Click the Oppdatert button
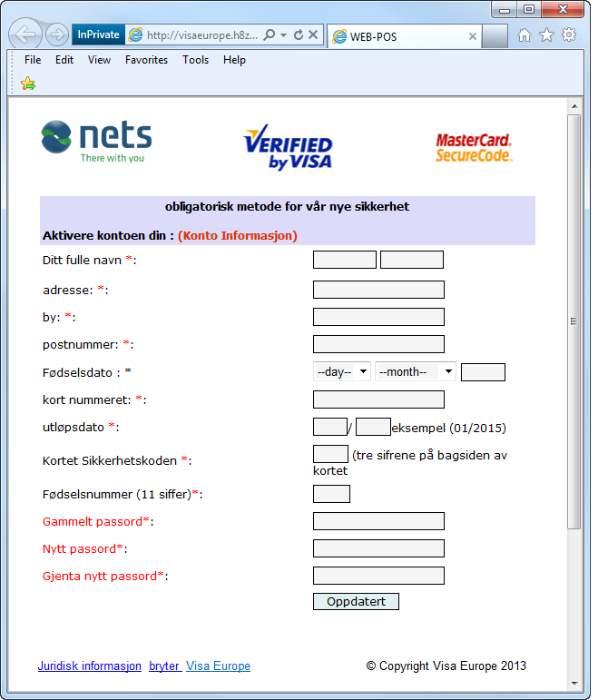Viewport: 608px width, 700px height. tap(356, 601)
